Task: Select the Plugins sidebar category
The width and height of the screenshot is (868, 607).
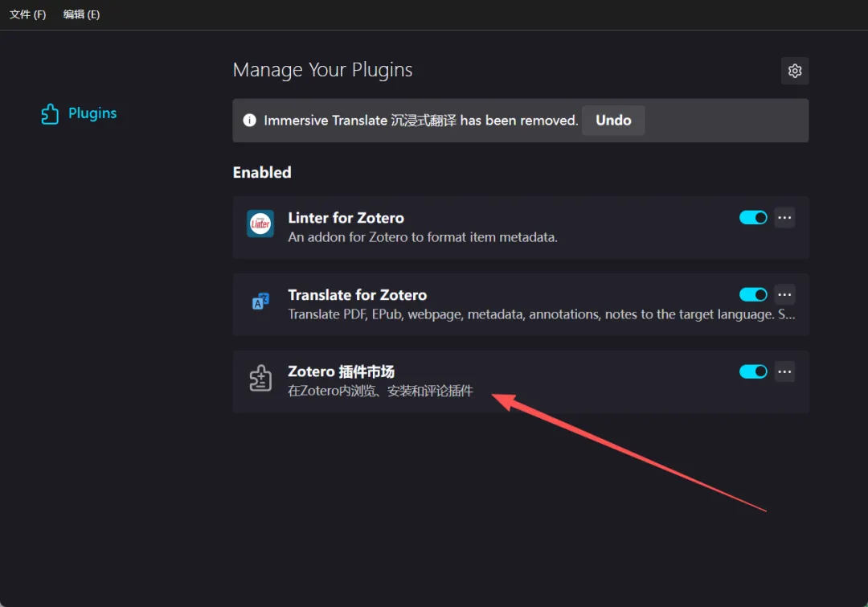Action: click(79, 113)
